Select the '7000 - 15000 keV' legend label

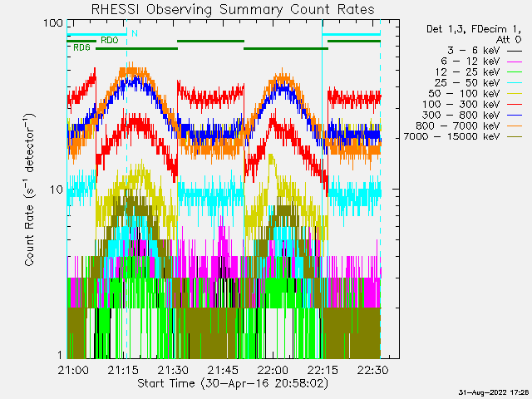click(x=451, y=136)
